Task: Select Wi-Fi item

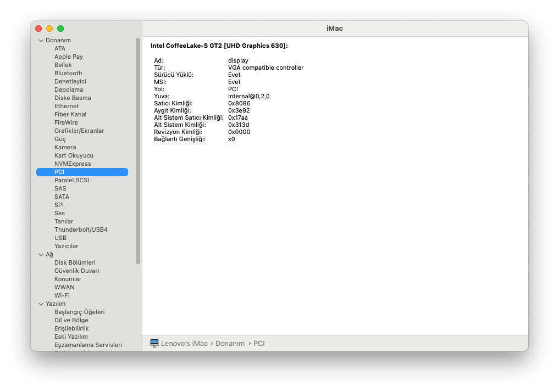Action: [62, 295]
